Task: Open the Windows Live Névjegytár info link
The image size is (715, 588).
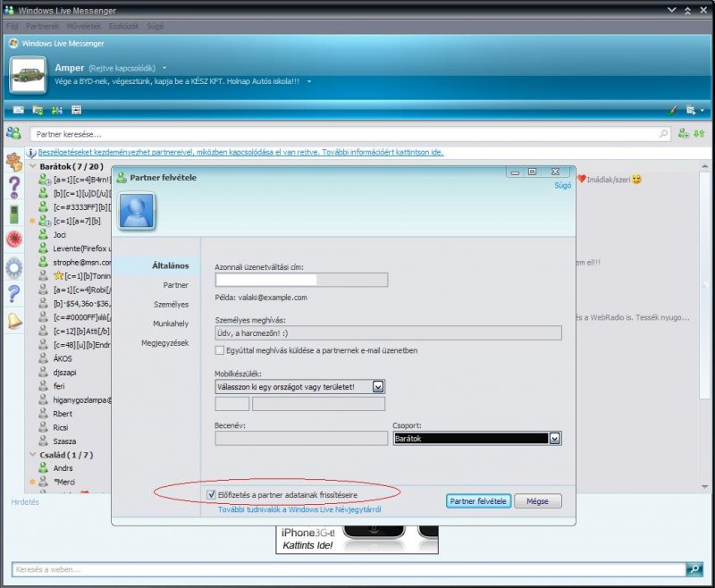Action: click(299, 509)
